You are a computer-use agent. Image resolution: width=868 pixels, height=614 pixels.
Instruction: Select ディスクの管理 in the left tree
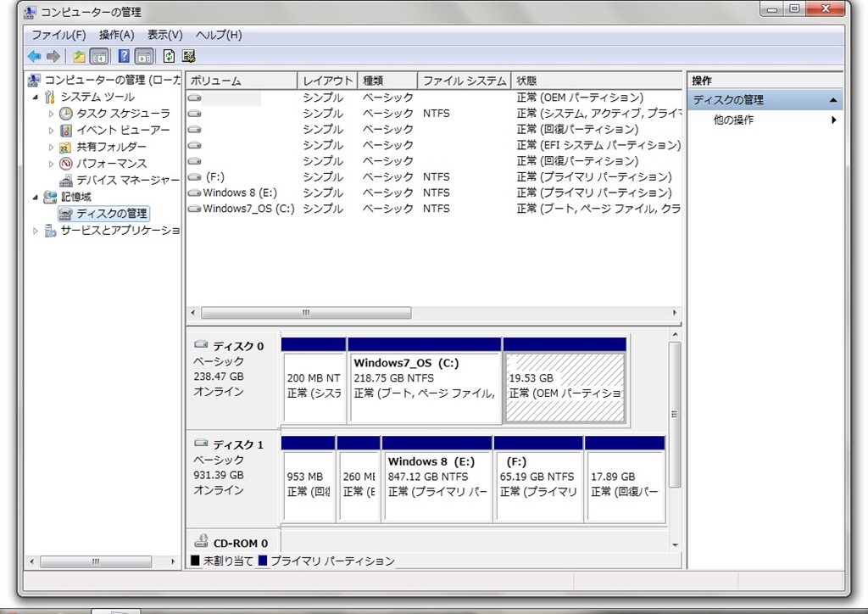[x=111, y=214]
